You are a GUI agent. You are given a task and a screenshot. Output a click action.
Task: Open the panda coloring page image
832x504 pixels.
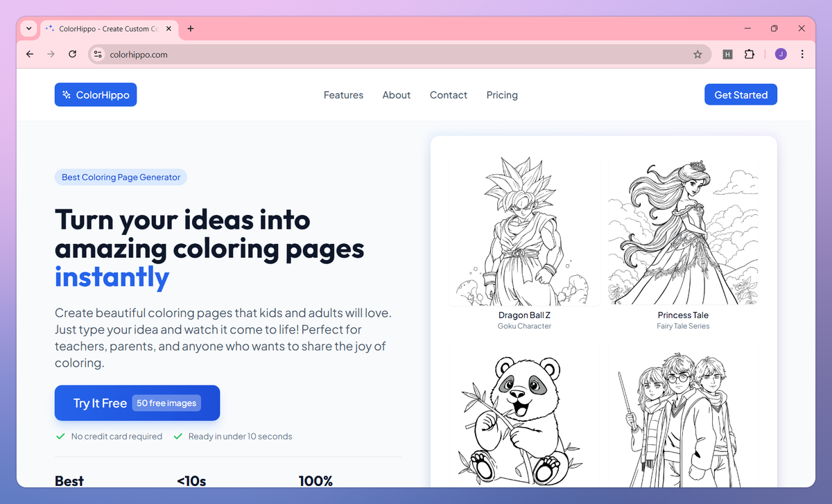(524, 418)
